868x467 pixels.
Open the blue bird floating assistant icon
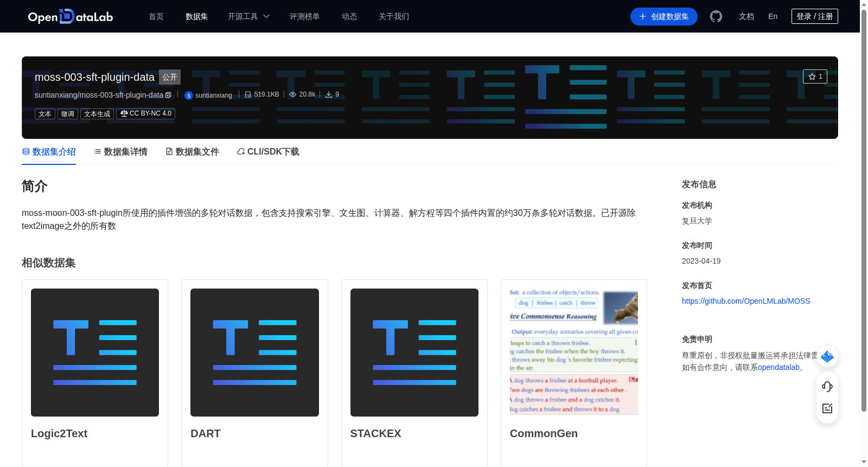click(827, 356)
